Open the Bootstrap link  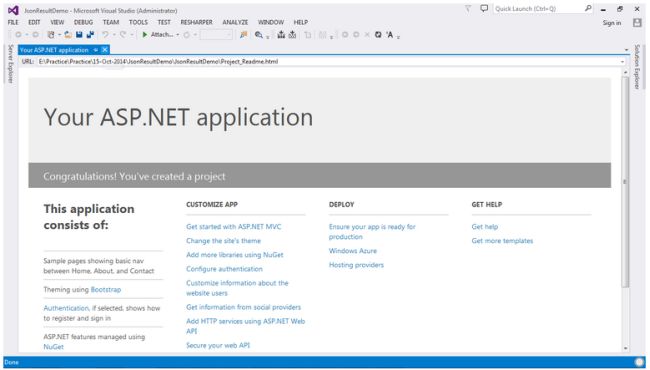[106, 290]
